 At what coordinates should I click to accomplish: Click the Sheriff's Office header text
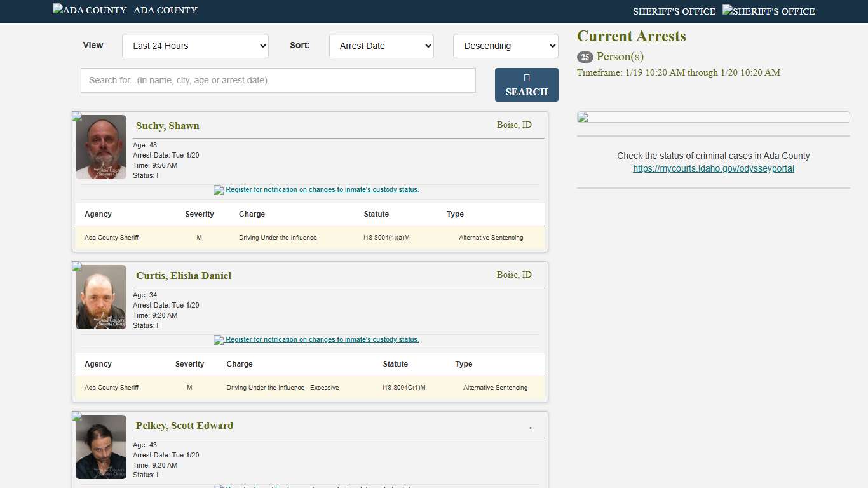(x=674, y=11)
